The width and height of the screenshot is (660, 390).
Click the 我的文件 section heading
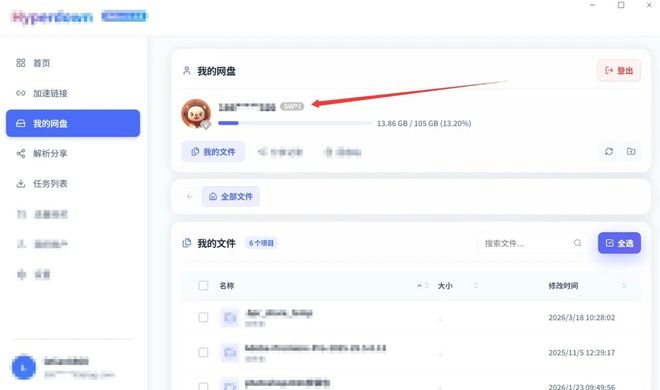pos(216,243)
